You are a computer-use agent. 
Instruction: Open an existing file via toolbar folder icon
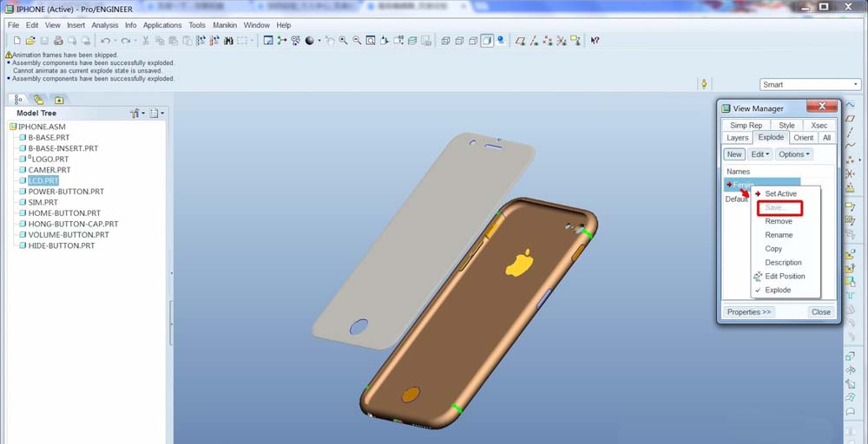30,41
